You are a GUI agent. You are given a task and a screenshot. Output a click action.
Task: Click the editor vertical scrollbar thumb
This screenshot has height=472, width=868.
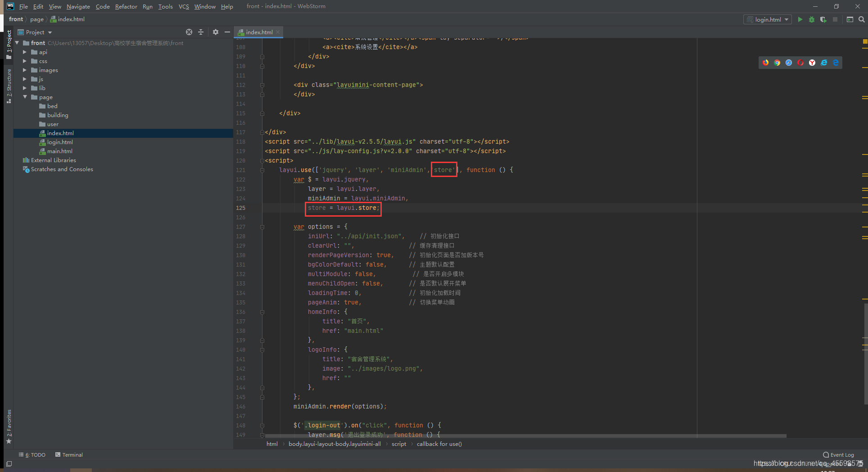[865, 354]
